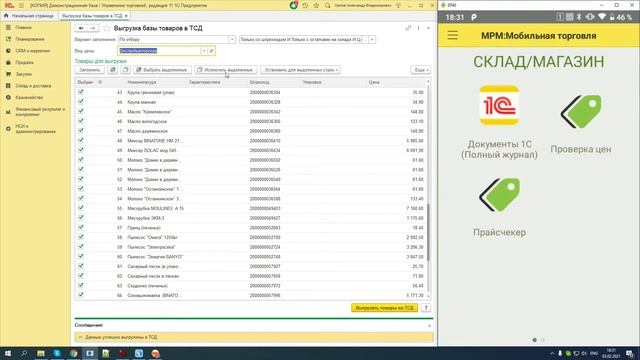Image resolution: width=640 pixels, height=360 pixels.
Task: Expand Вариант заполнения dropdown arrow
Action: click(232, 40)
